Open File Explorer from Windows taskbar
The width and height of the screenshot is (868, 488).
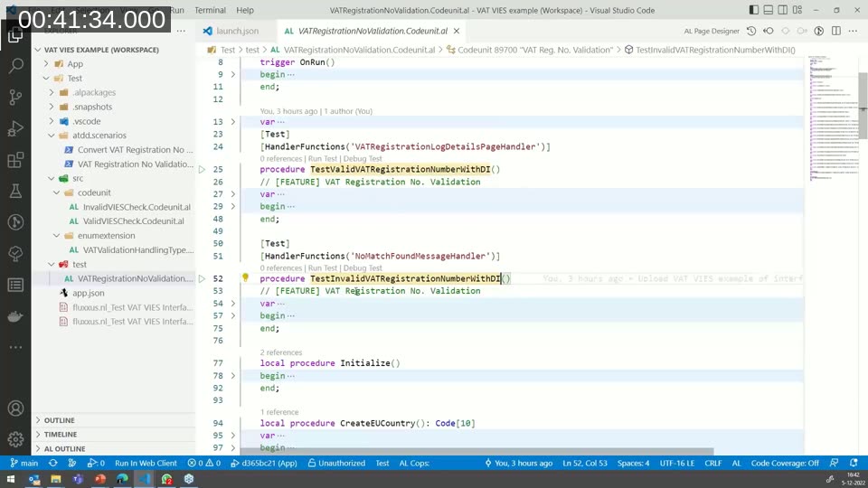point(56,479)
